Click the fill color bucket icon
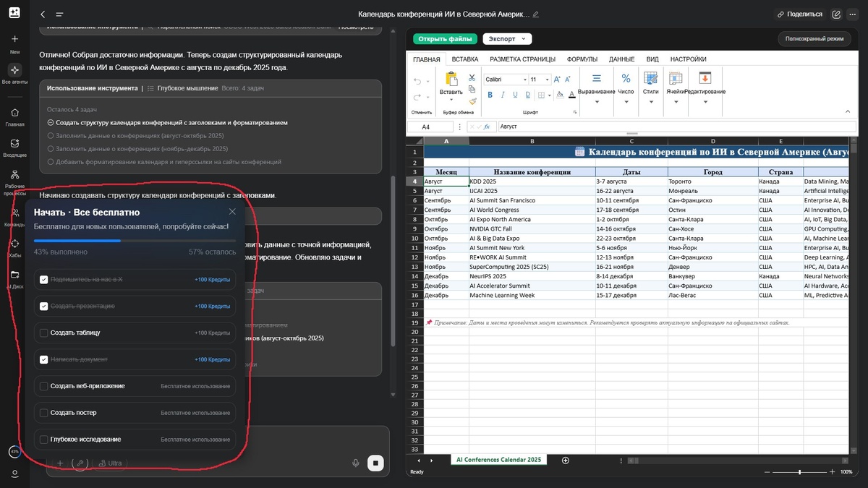 pos(558,95)
